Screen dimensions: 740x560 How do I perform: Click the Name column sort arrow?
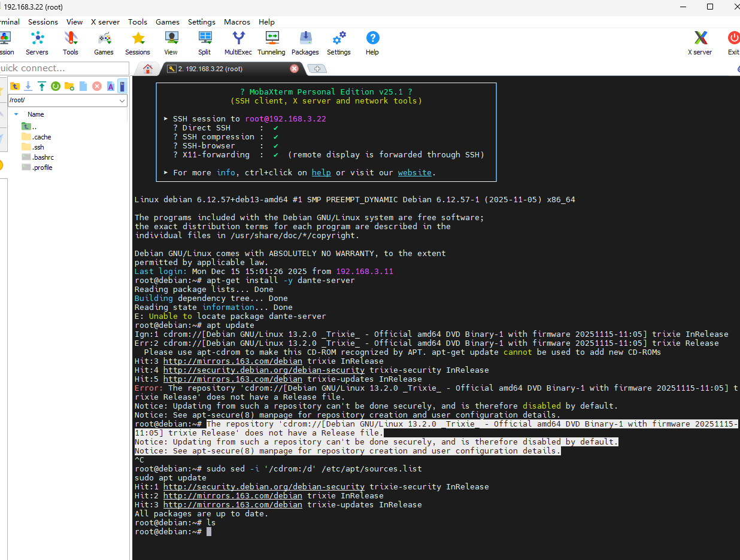point(16,114)
